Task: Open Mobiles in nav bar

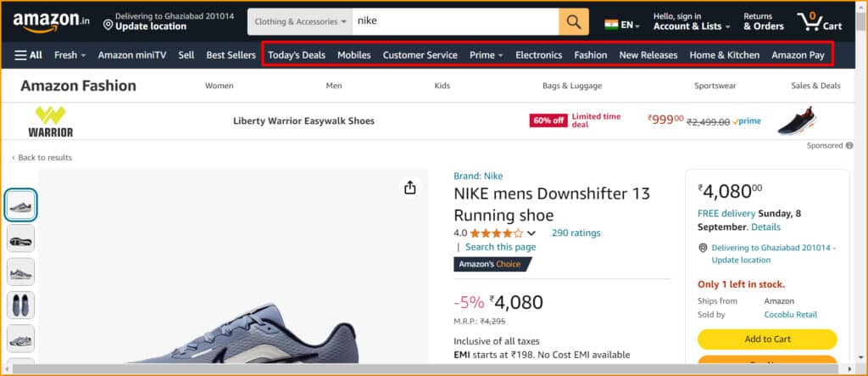Action: click(354, 55)
